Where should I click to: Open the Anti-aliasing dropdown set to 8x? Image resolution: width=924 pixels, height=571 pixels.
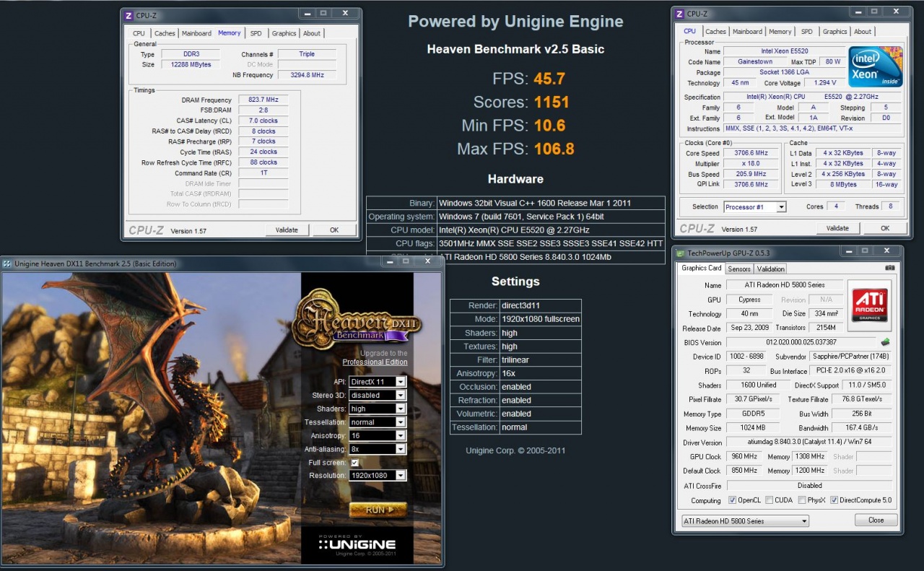pyautogui.click(x=377, y=449)
